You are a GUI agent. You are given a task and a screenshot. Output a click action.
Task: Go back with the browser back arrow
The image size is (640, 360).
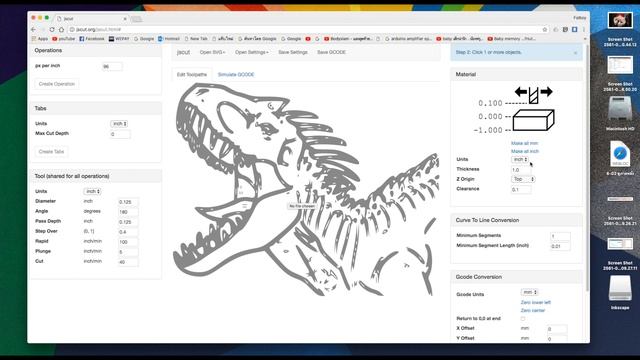coord(33,30)
